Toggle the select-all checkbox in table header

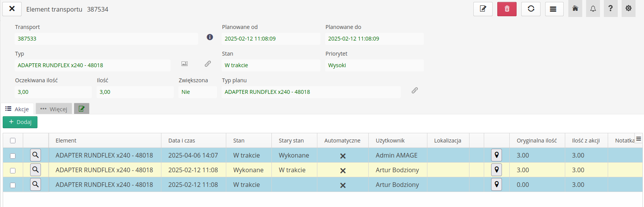[13, 141]
